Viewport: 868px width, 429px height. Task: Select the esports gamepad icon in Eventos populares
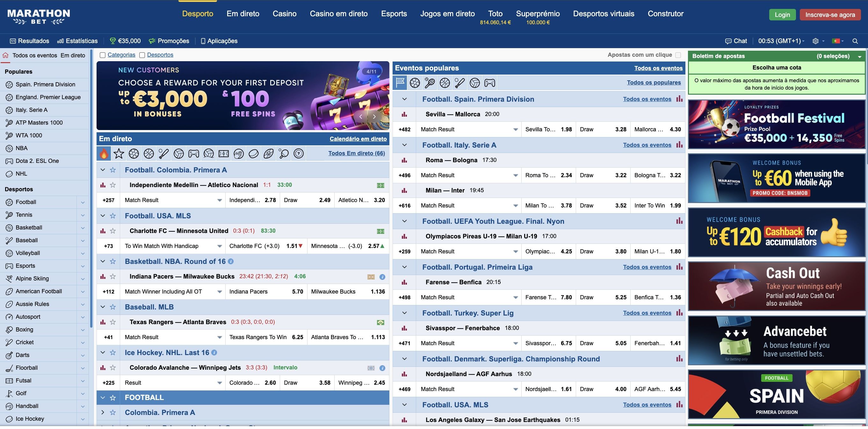[489, 83]
